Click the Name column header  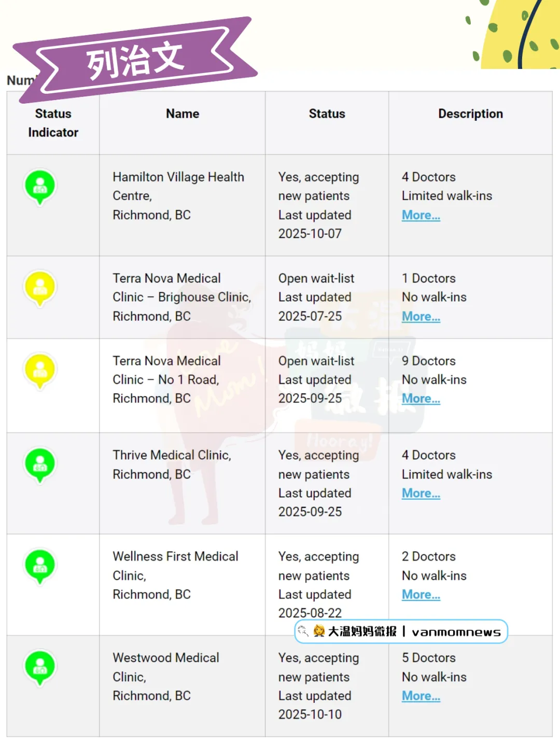[x=183, y=114]
